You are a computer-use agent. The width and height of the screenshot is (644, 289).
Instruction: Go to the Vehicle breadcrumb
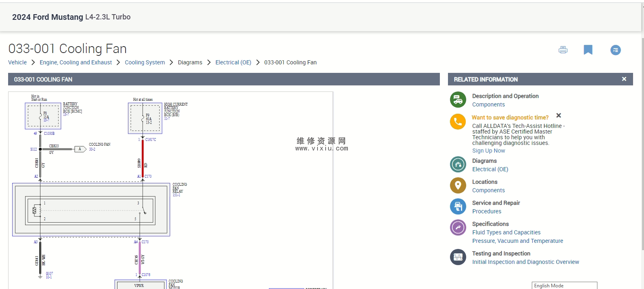pyautogui.click(x=17, y=62)
